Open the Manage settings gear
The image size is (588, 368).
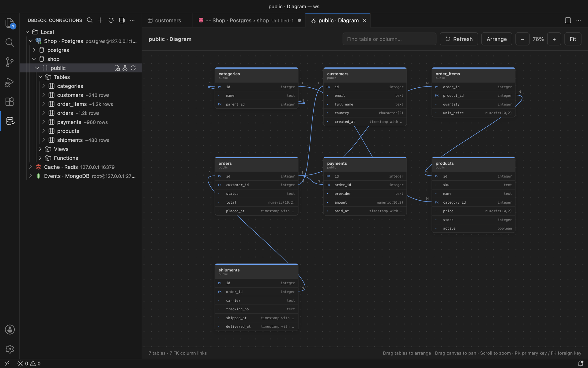pyautogui.click(x=10, y=349)
